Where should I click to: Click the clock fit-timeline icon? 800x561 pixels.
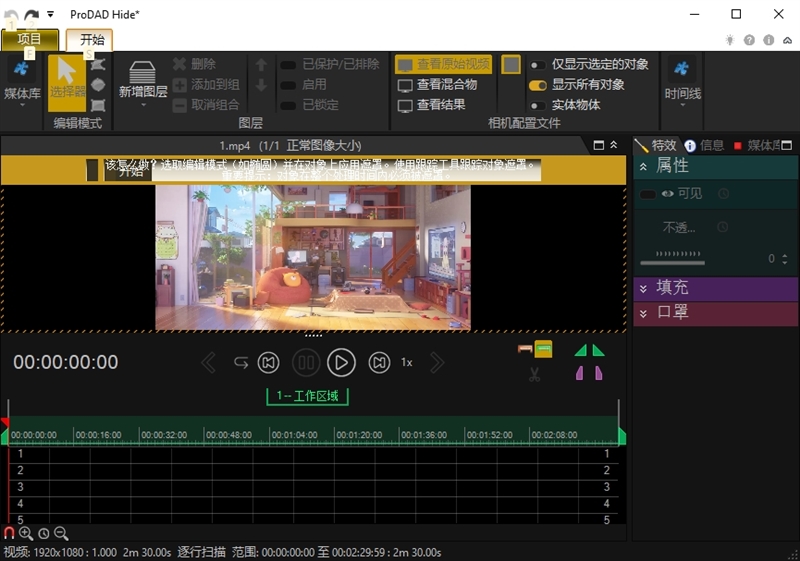pos(44,533)
